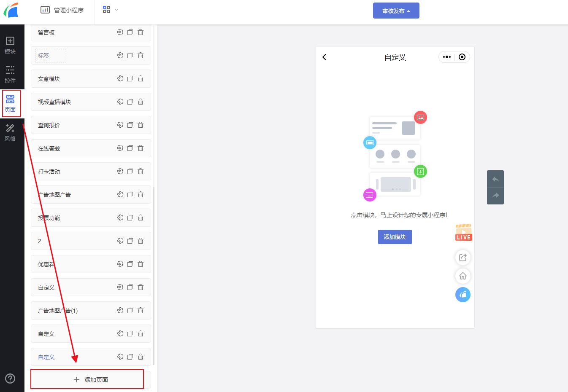Viewport: 568px width, 392px height.
Task: Click the preview illustration graphic
Action: (x=395, y=156)
